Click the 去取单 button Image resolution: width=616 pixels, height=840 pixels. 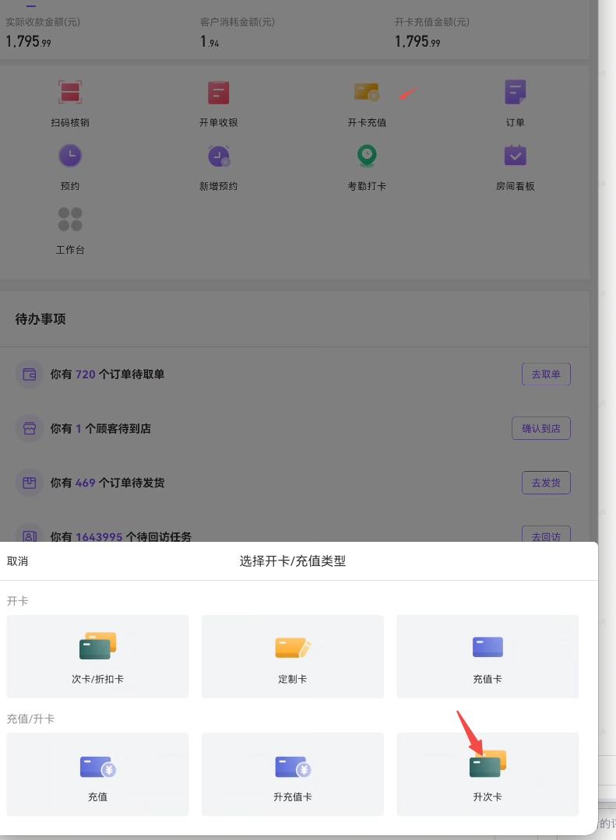pyautogui.click(x=546, y=374)
